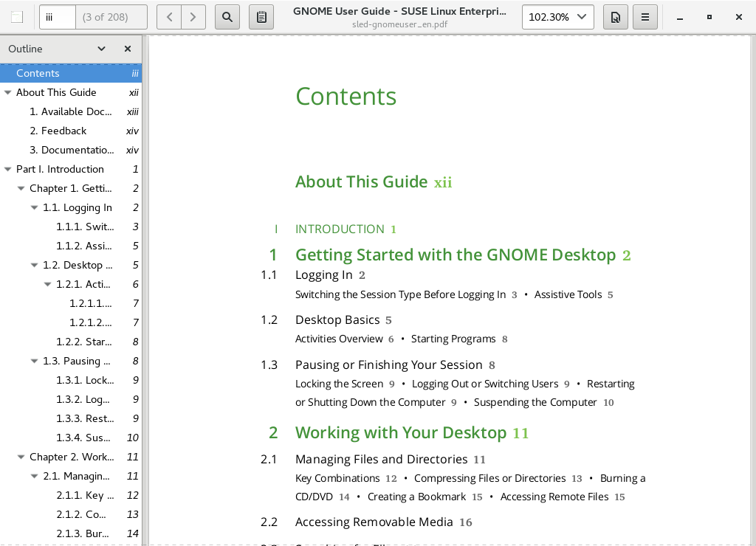Close the Outline sidebar
This screenshot has height=546, width=756.
point(128,49)
